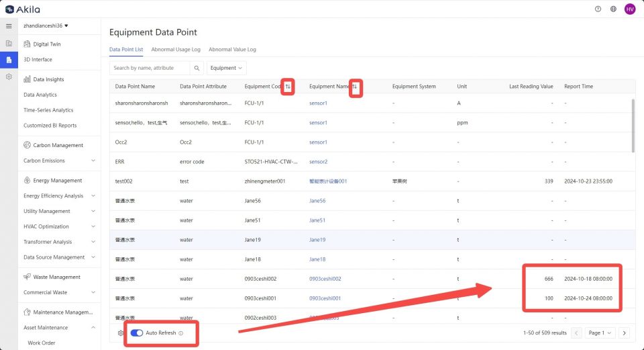Image resolution: width=644 pixels, height=350 pixels.
Task: Open Jane51 equipment link
Action: [317, 220]
